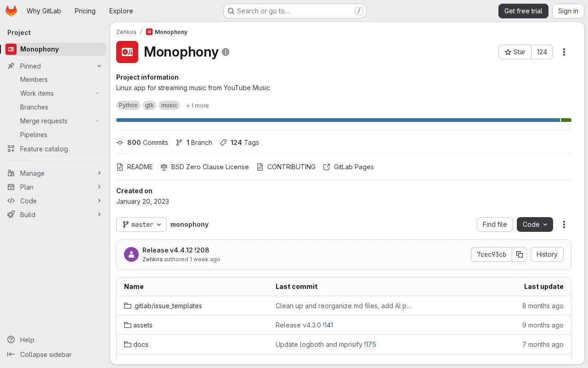The width and height of the screenshot is (588, 368).
Task: Expand the Build menu
Action: 55,215
